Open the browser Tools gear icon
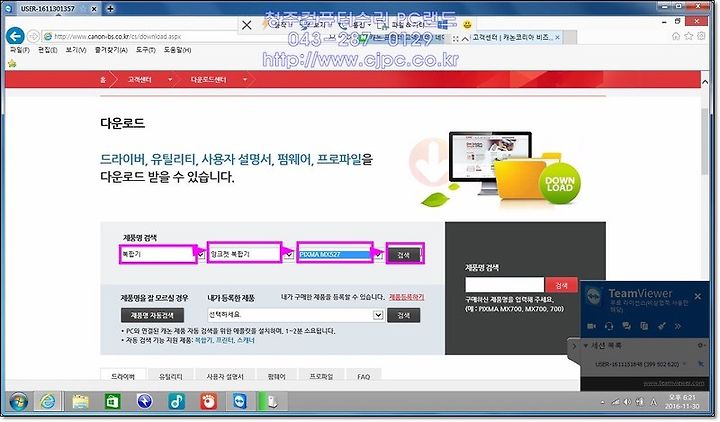 [x=701, y=36]
